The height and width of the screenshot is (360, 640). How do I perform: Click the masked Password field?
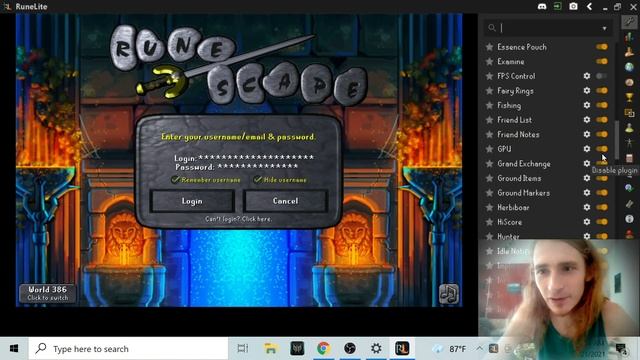click(258, 167)
